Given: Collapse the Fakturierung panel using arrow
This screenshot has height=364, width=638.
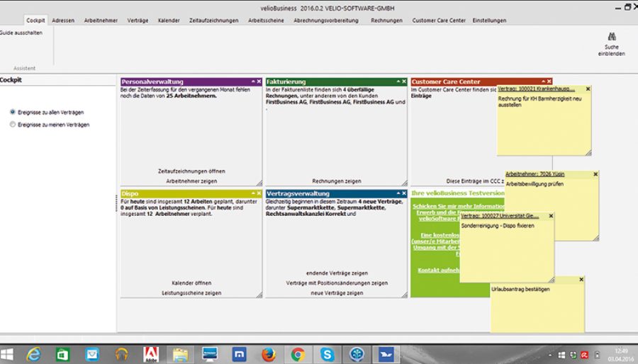Looking at the screenshot, I should pos(398,81).
